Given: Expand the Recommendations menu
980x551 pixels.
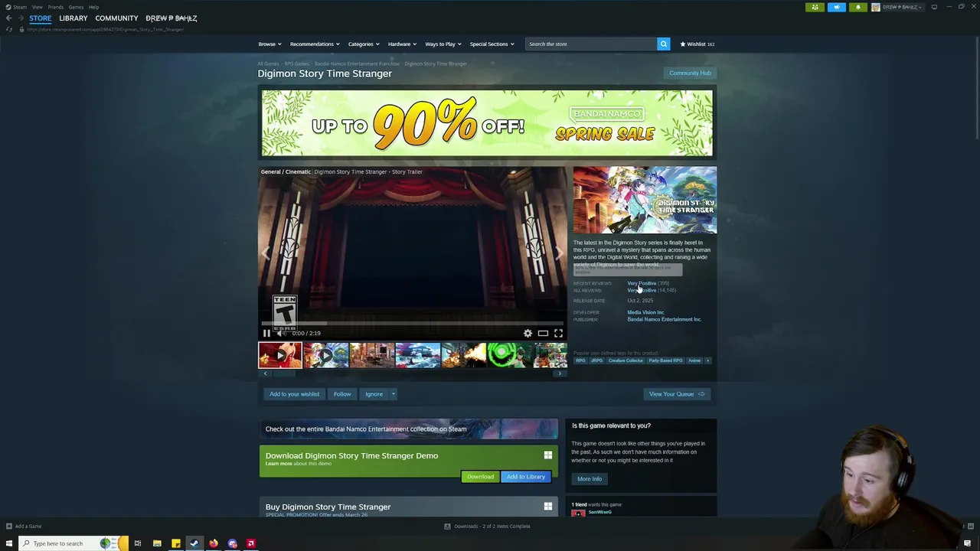Looking at the screenshot, I should point(315,44).
